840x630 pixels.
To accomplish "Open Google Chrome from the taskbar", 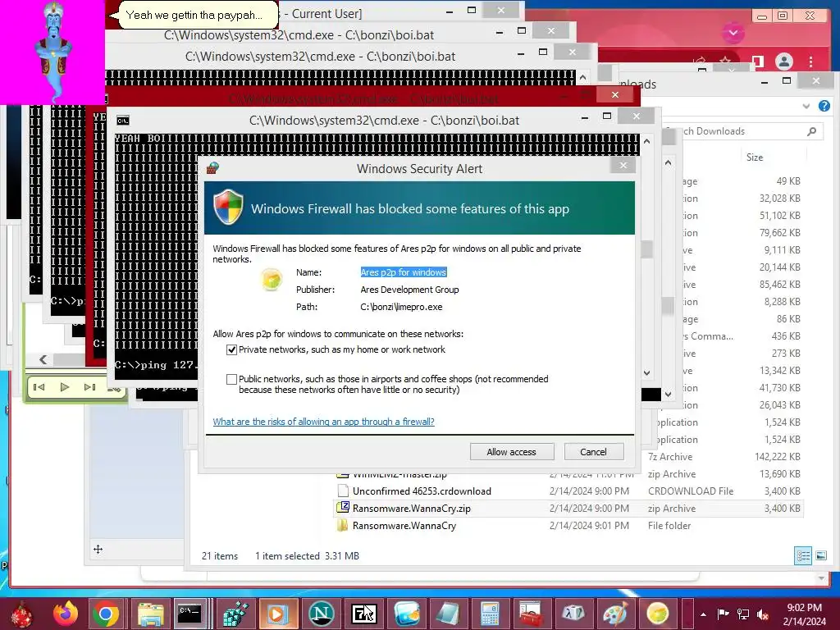I will click(x=106, y=614).
